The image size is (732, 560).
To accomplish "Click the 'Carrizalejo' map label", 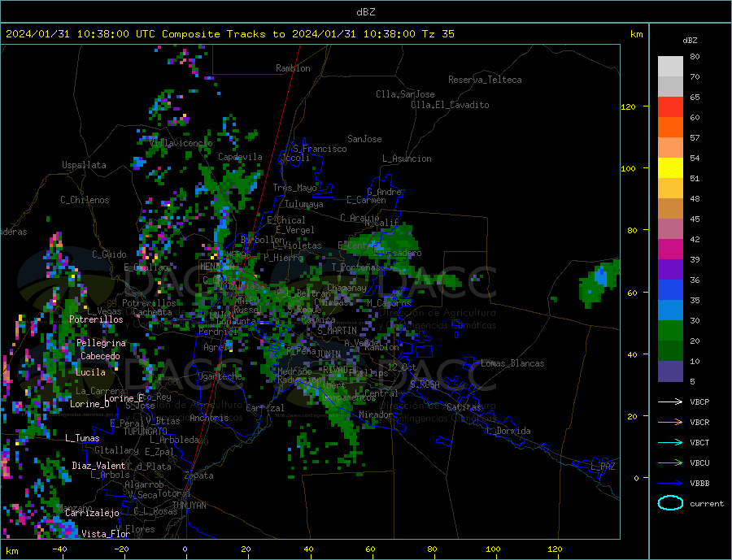I will click(92, 514).
